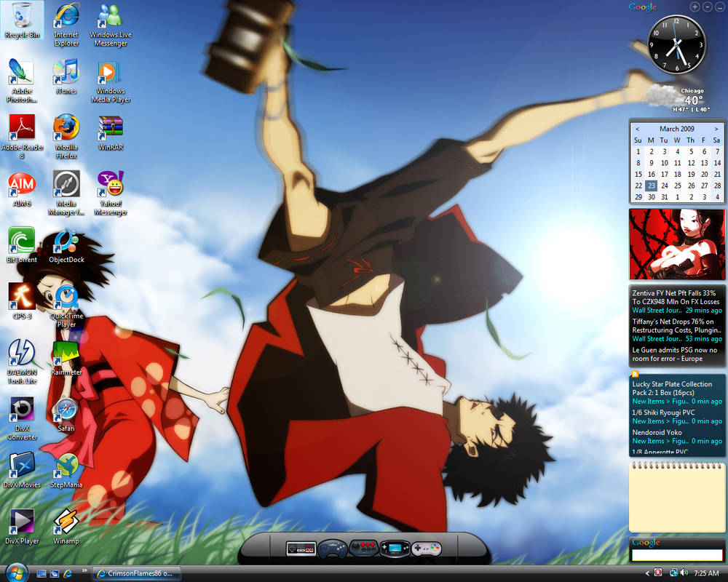Click the SNES controller dock icon
The image size is (728, 582).
tap(427, 549)
